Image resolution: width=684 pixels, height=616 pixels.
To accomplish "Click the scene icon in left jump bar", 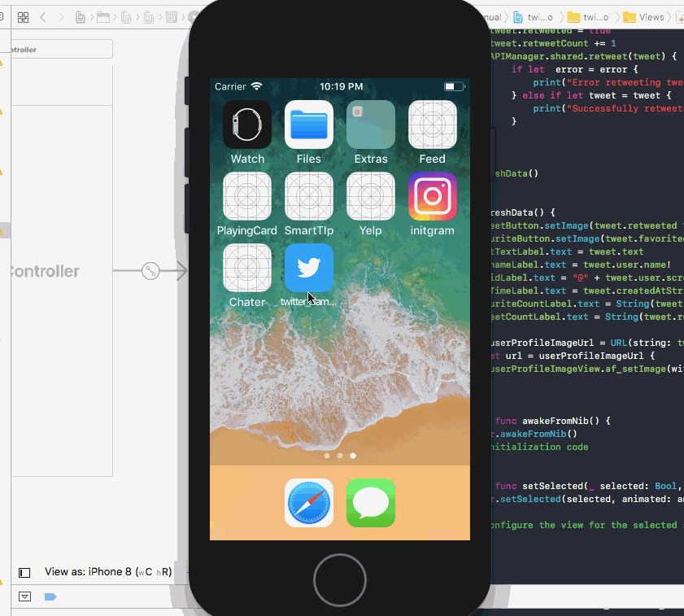I will click(172, 17).
